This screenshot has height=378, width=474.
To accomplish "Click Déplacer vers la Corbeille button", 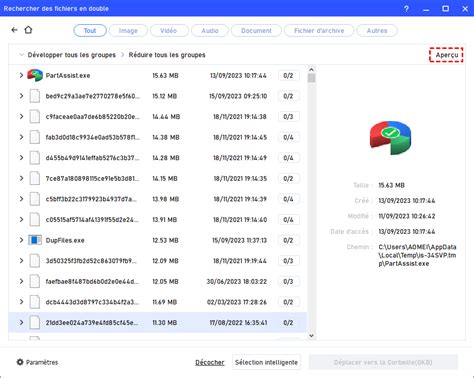I will [383, 362].
